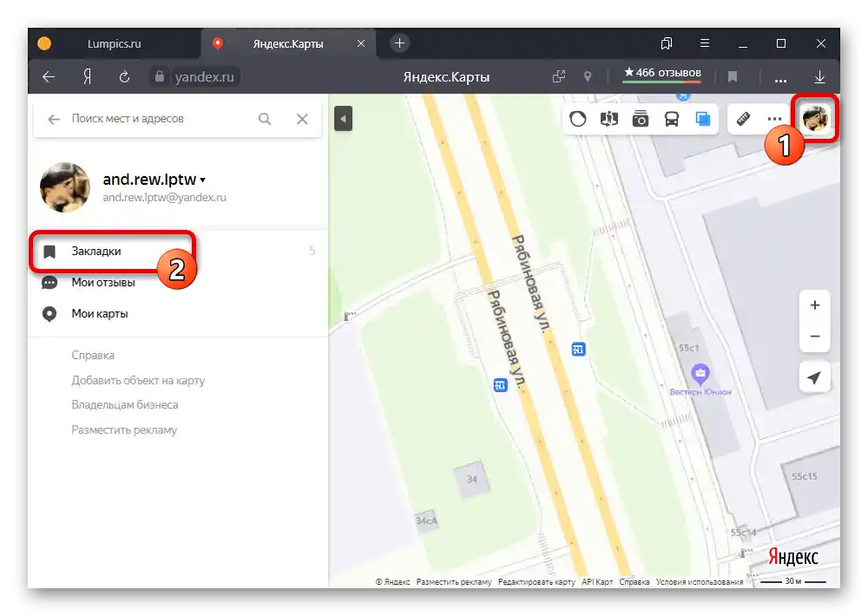Click the magnifier search icon
The width and height of the screenshot is (868, 616).
pos(265,119)
